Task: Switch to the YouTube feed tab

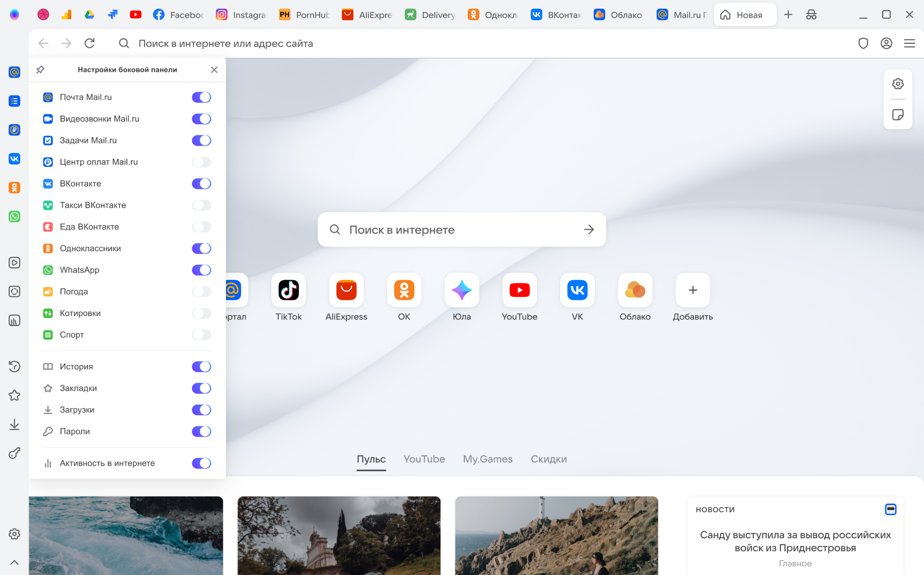Action: click(424, 459)
